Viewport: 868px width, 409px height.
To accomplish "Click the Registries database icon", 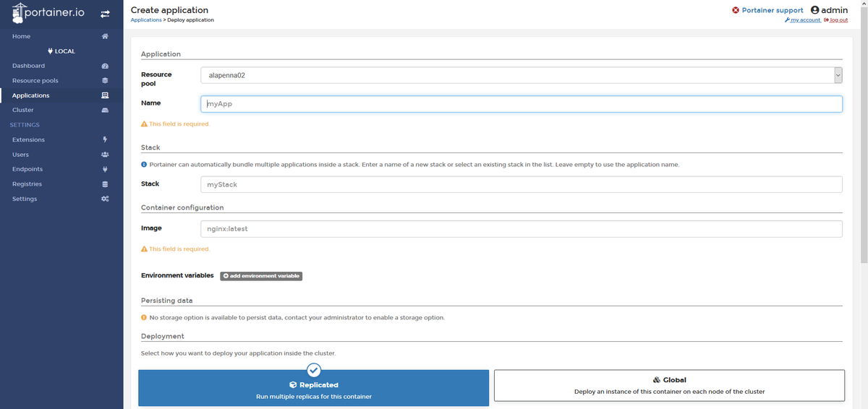I will [x=105, y=184].
